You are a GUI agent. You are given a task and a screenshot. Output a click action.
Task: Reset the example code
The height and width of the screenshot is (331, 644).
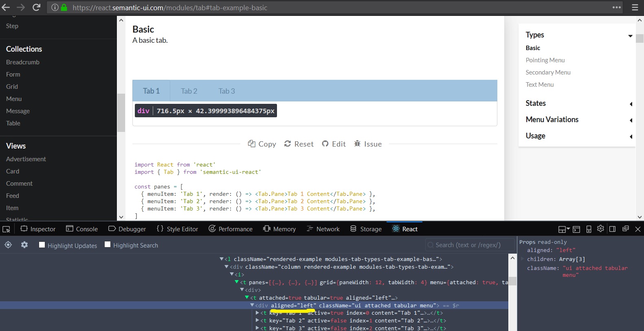[x=299, y=144]
